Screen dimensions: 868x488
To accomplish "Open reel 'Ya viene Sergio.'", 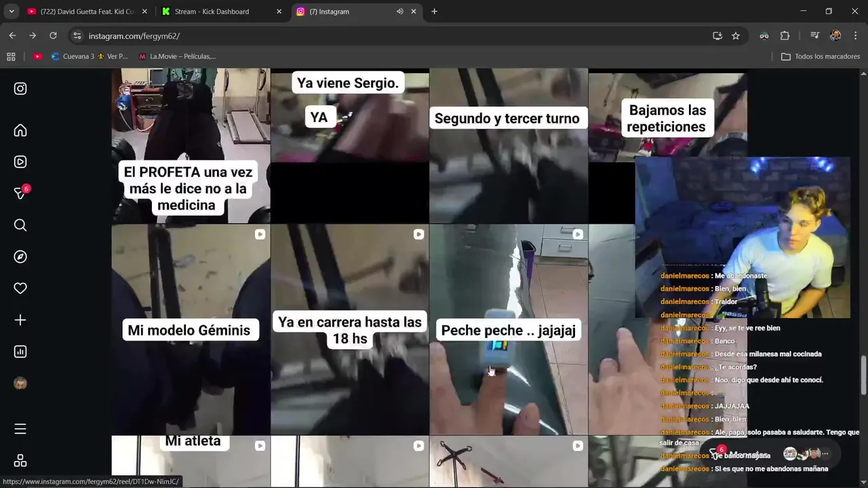I will (x=349, y=146).
